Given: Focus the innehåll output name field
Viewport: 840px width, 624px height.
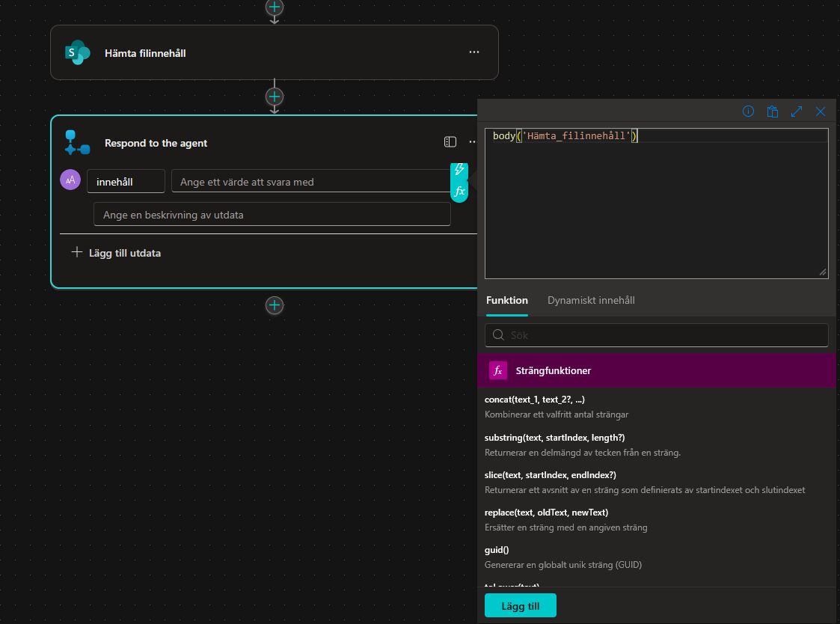Looking at the screenshot, I should click(x=126, y=181).
